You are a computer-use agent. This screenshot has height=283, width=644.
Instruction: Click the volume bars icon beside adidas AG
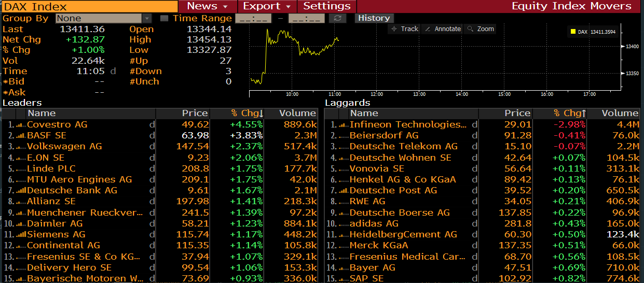[x=344, y=224]
